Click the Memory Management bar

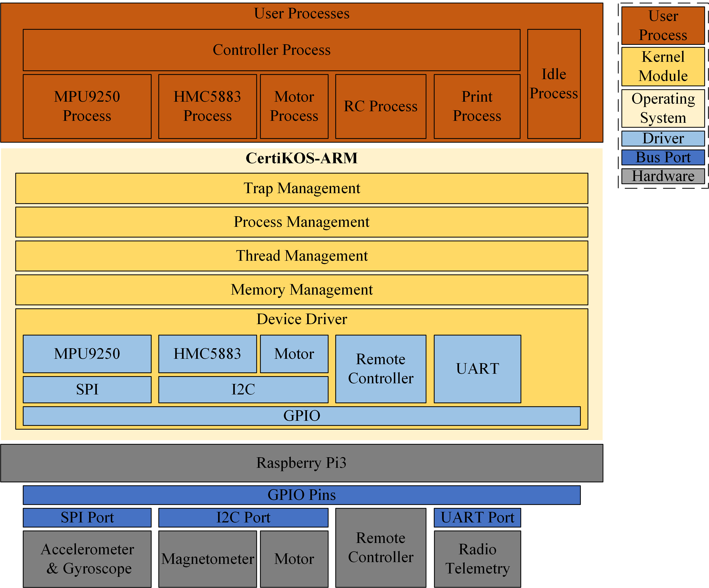(302, 290)
